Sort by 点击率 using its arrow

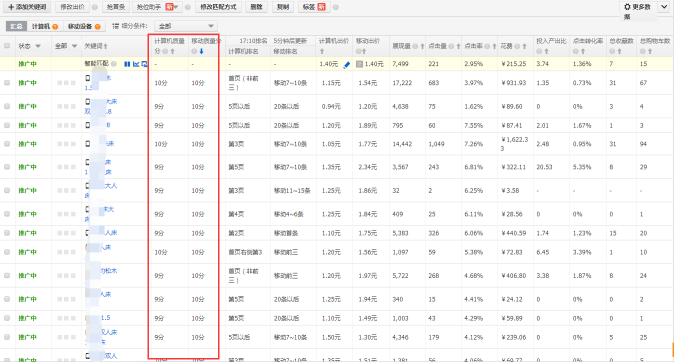(494, 46)
